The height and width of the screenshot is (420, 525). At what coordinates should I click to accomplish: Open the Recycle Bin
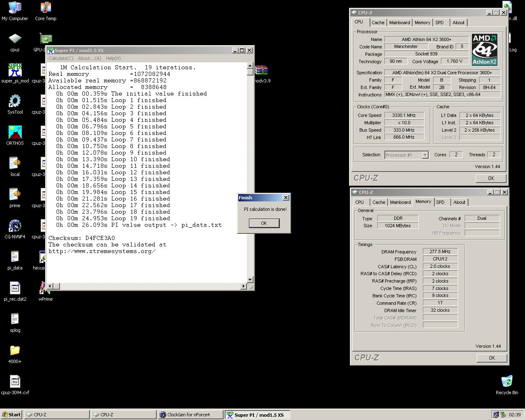(507, 385)
